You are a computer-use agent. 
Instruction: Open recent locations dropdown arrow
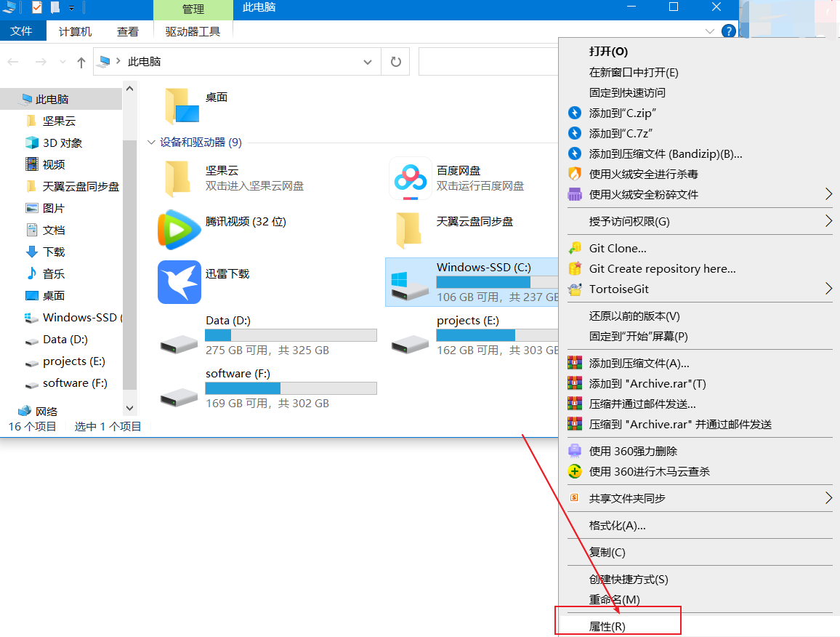click(63, 63)
